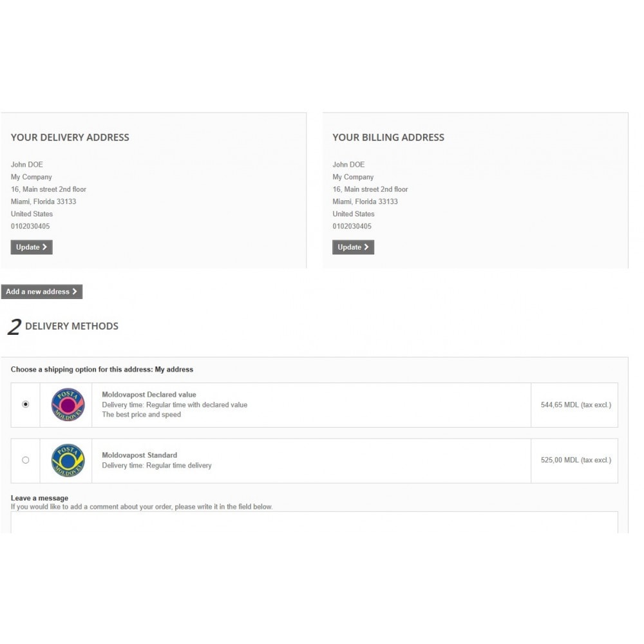The image size is (644, 644).
Task: Select Moldovapost Standard radio button
Action: click(x=26, y=460)
